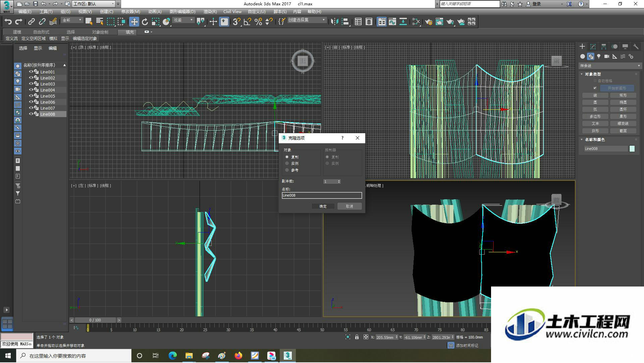
Task: Open the Create Selection Set dropdown
Action: (307, 20)
